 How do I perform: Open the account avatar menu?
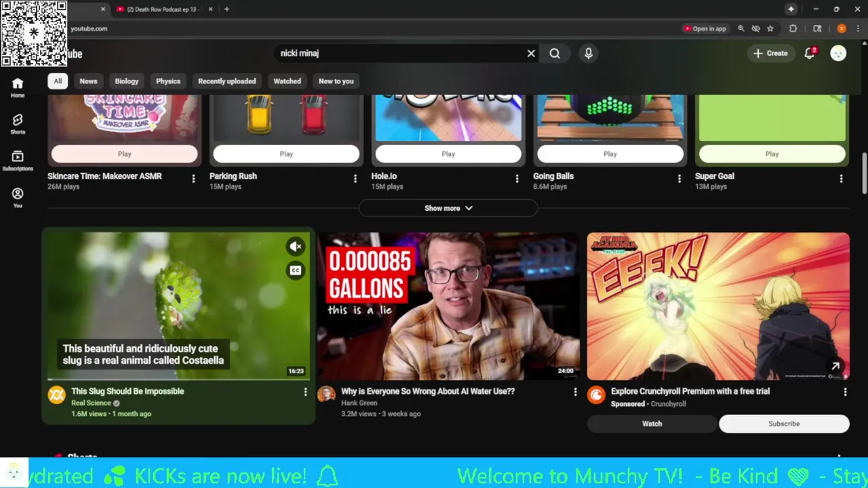(838, 54)
